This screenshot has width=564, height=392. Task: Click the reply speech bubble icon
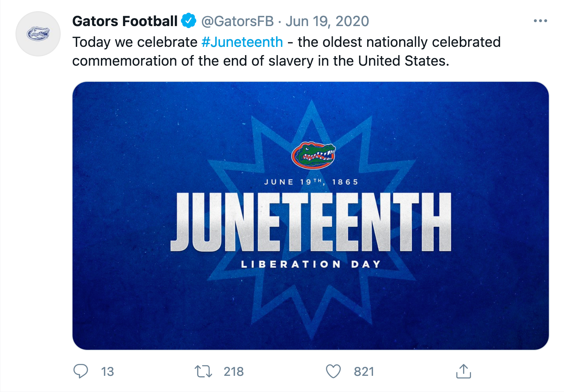tap(80, 371)
